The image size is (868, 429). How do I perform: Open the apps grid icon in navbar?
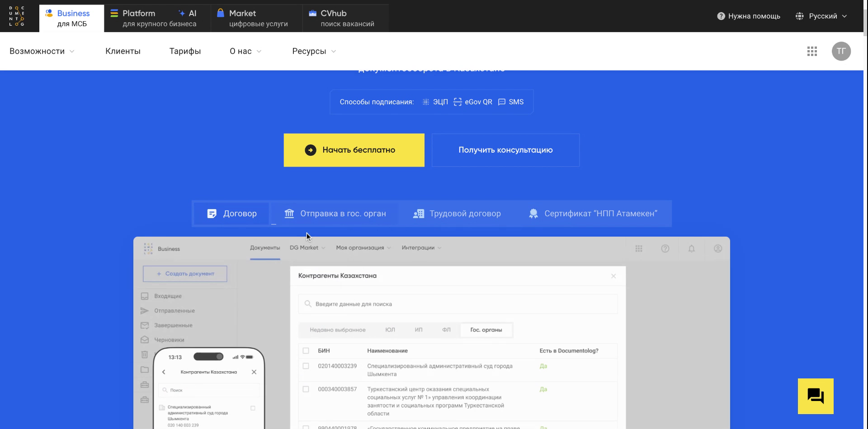click(812, 51)
